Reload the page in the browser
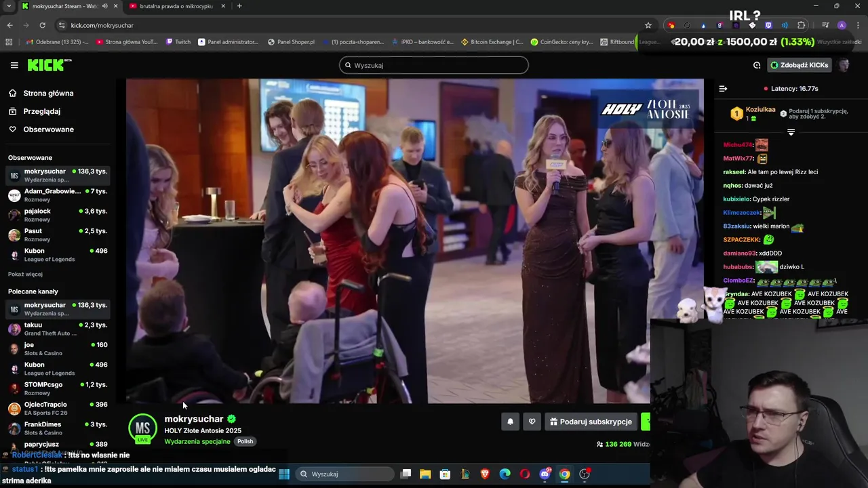868x488 pixels. 42,25
